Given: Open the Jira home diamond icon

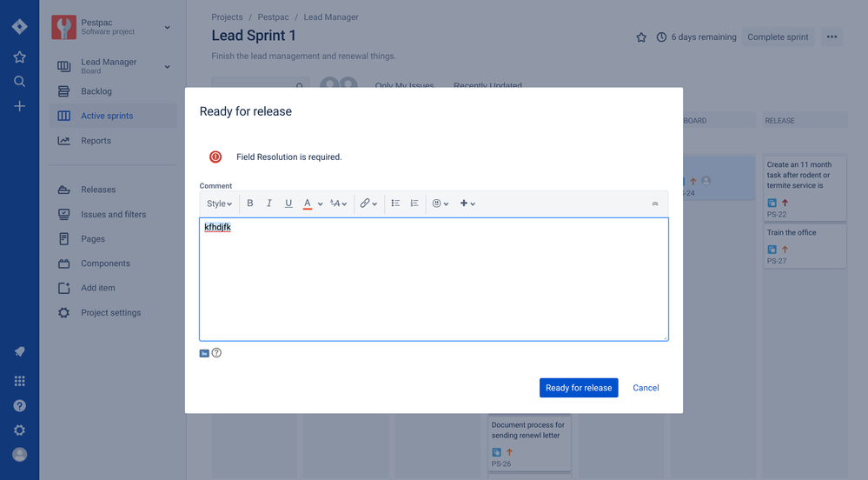Looking at the screenshot, I should click(19, 27).
